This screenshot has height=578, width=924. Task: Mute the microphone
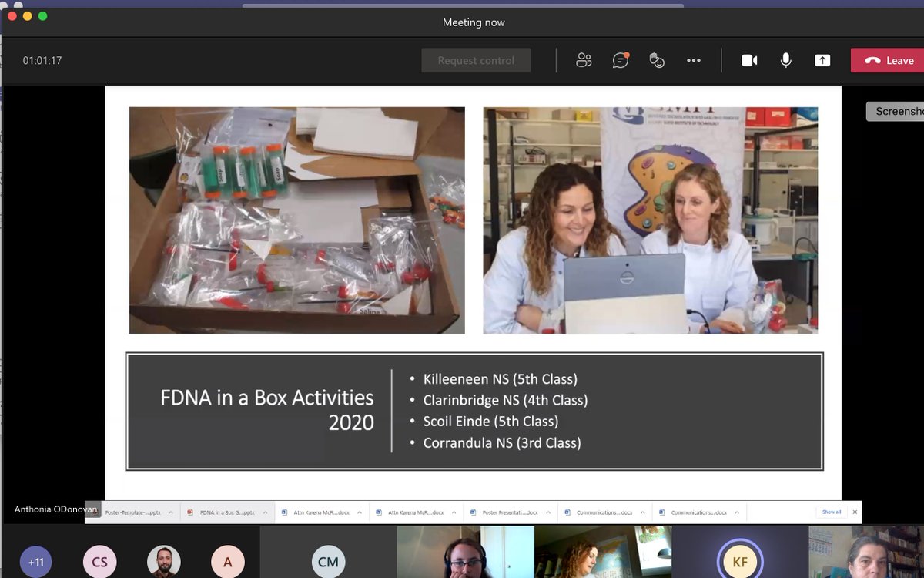pyautogui.click(x=785, y=60)
